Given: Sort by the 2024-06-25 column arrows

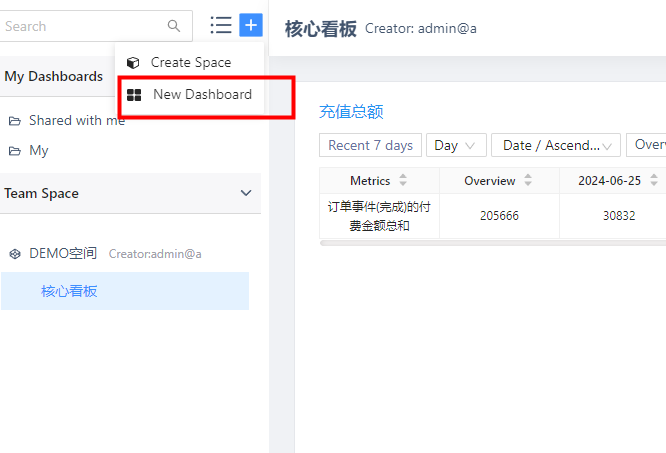Looking at the screenshot, I should pyautogui.click(x=654, y=181).
